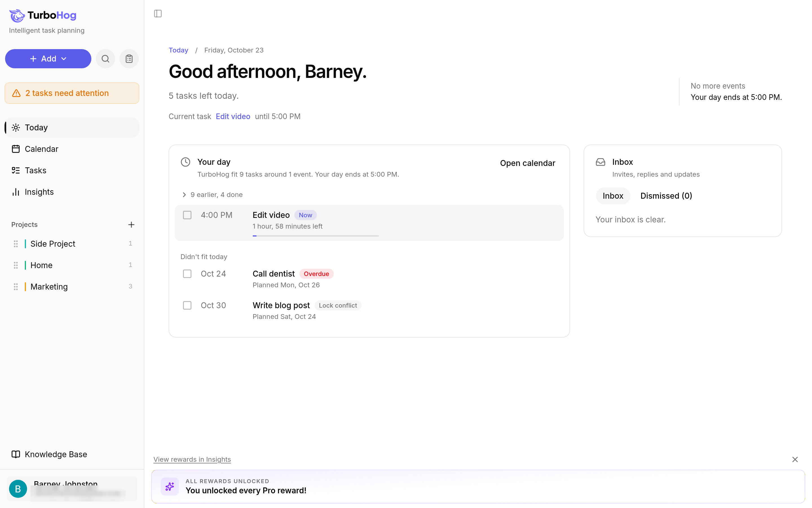812x508 pixels.
Task: Toggle sidebar with the panel icon
Action: tap(158, 14)
